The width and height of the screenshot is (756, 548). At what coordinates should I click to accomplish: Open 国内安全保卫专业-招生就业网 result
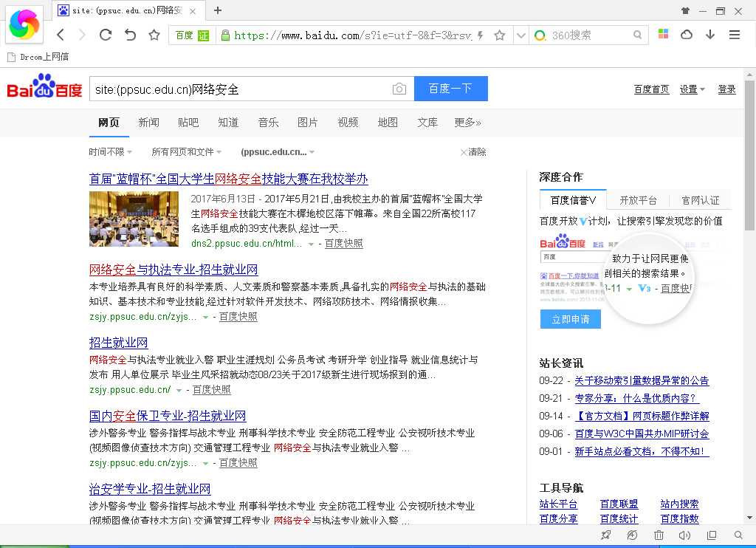[x=168, y=416]
